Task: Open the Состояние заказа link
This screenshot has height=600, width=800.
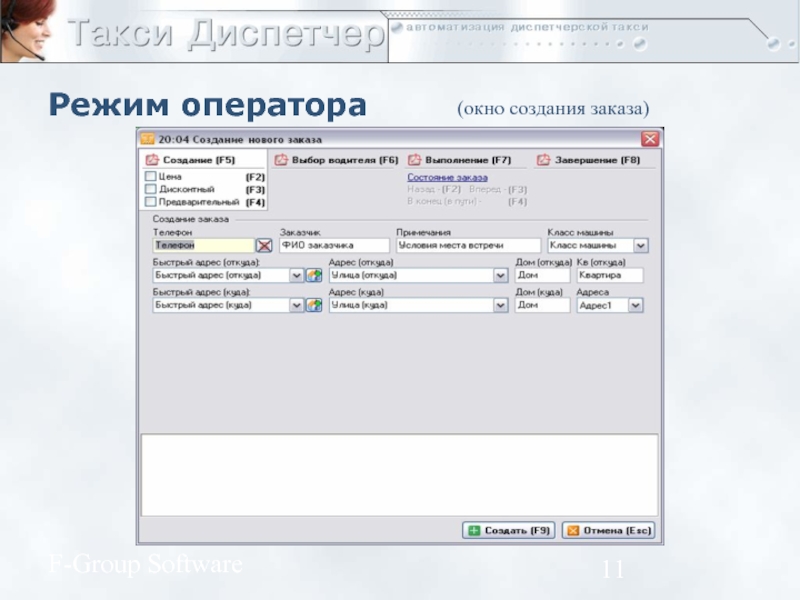Action: [447, 177]
